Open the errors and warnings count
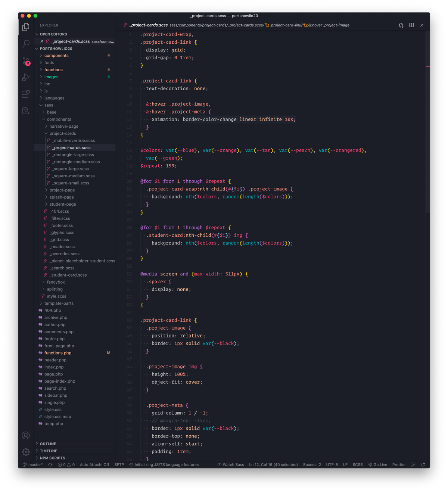Viewport: 448px width, 492px height. pos(66,465)
